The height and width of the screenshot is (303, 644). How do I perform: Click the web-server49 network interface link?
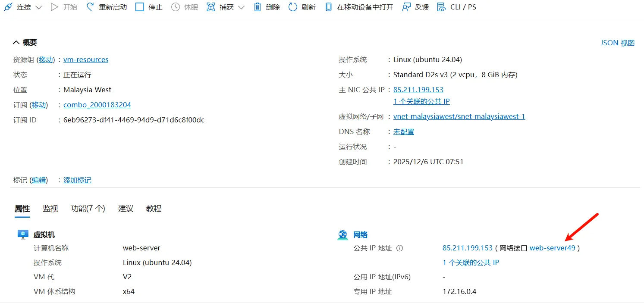click(553, 248)
